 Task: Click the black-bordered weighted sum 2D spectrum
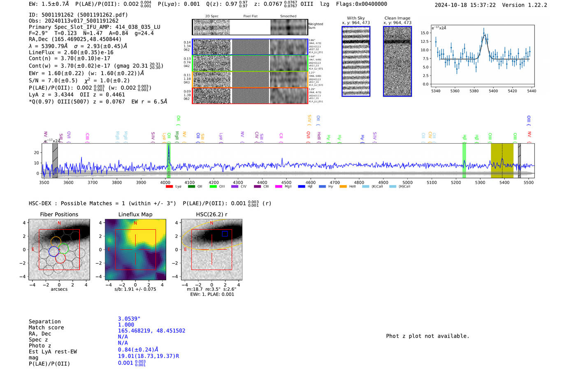click(x=250, y=27)
